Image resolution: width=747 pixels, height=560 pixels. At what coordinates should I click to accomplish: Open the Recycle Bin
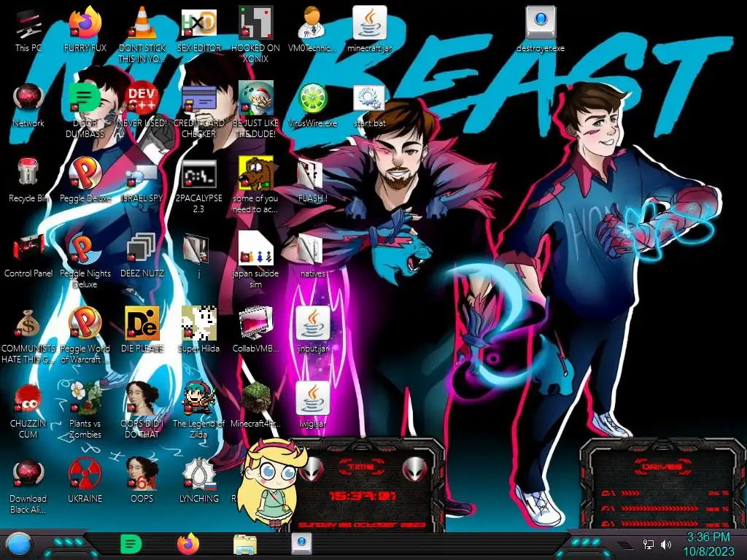[28, 180]
